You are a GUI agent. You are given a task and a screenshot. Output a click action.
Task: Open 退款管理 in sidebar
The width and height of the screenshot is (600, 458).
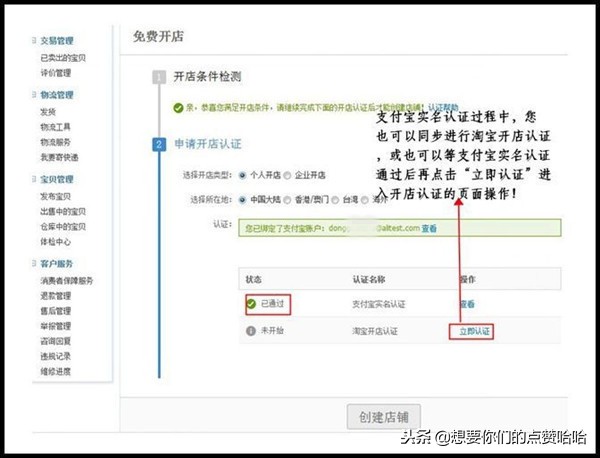pos(55,296)
